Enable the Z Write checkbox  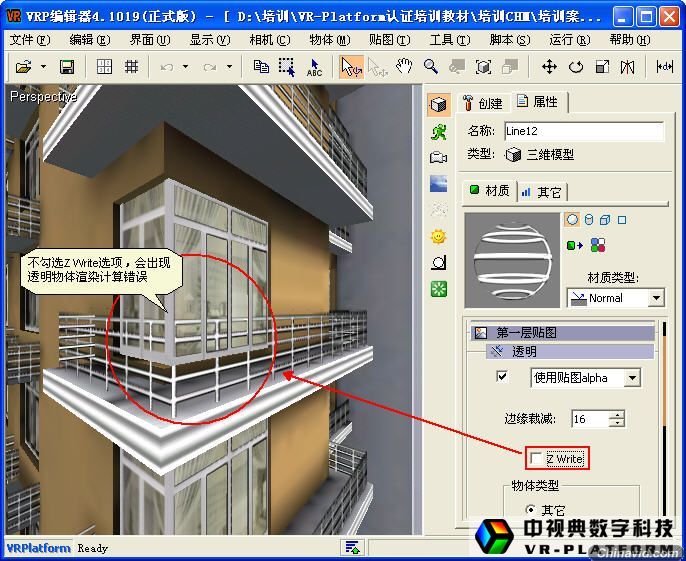pyautogui.click(x=537, y=458)
